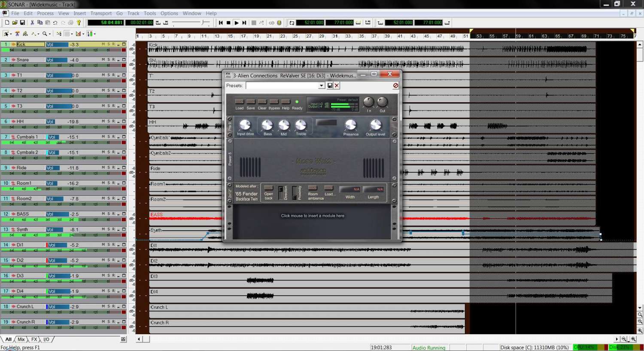Click the Bypass button in ReValver
This screenshot has width=644, height=351.
274,102
